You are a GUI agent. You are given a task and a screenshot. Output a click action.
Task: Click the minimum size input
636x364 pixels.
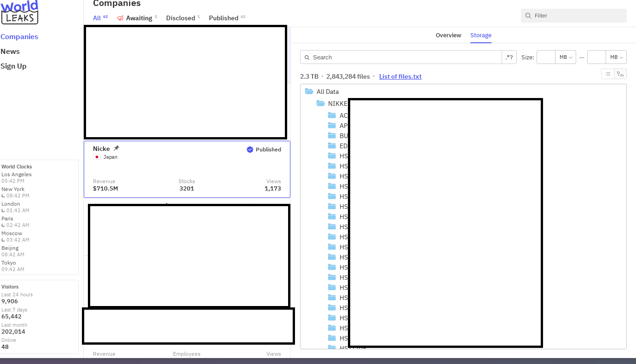[x=546, y=57]
